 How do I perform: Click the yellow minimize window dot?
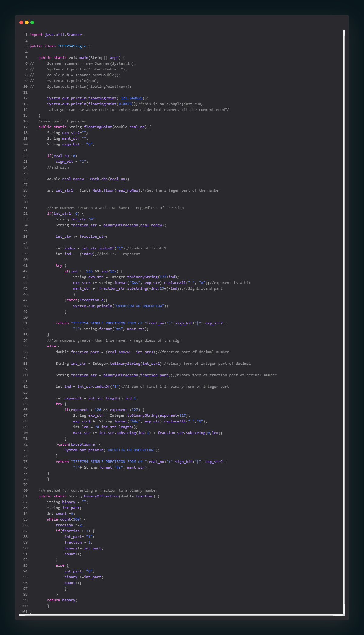(x=27, y=22)
